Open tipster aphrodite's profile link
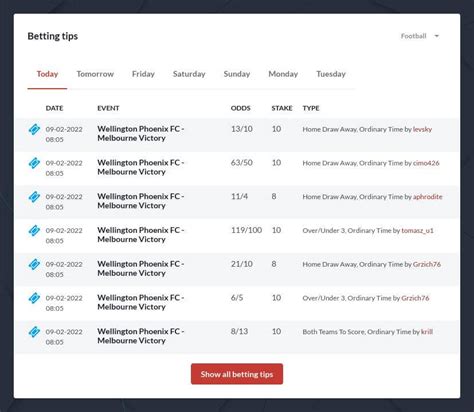The image size is (474, 412). point(428,197)
